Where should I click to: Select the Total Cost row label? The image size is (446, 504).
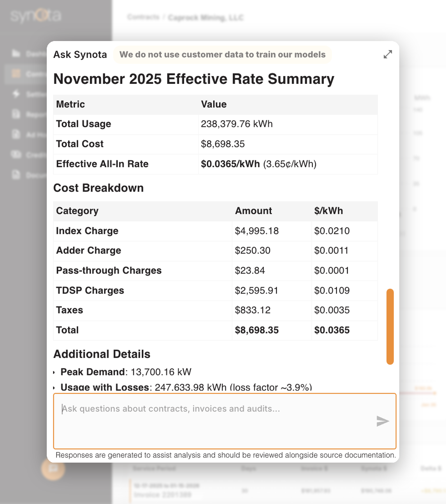click(80, 144)
